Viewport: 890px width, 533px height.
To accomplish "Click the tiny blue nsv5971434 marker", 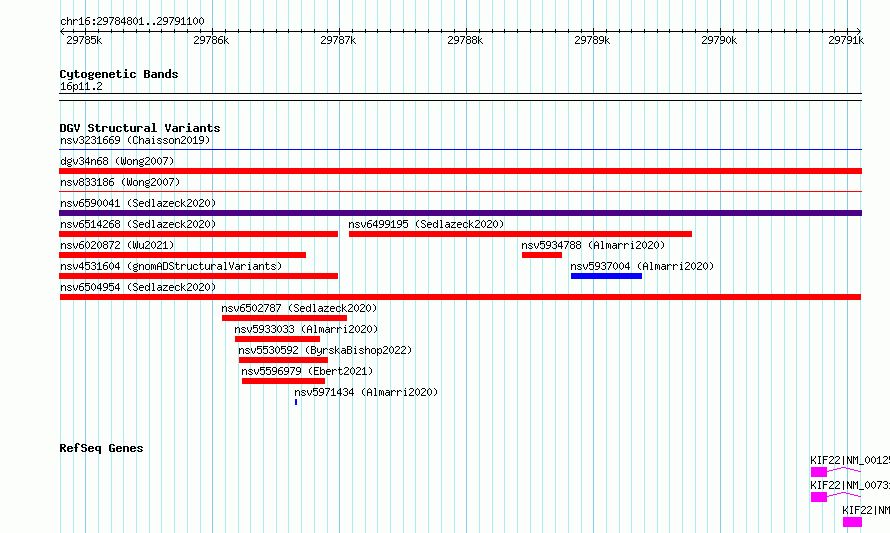I will point(296,402).
